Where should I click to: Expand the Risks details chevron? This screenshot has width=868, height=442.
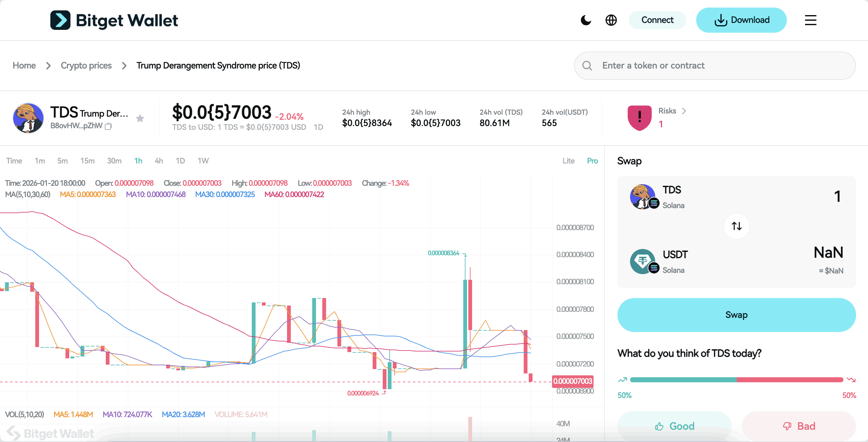tap(684, 111)
